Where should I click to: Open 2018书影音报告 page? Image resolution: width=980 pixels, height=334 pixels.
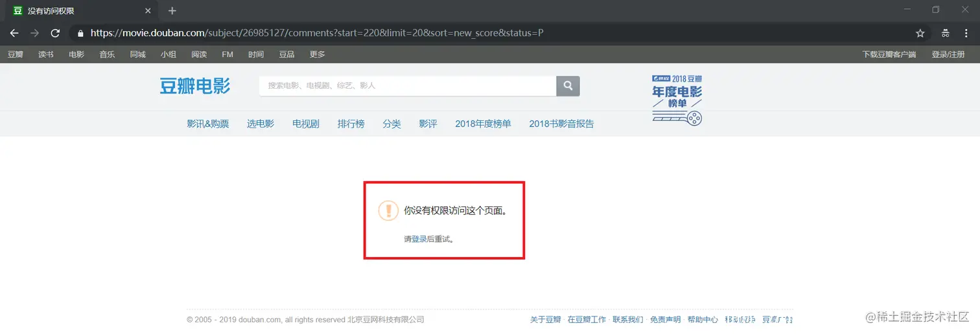(561, 124)
